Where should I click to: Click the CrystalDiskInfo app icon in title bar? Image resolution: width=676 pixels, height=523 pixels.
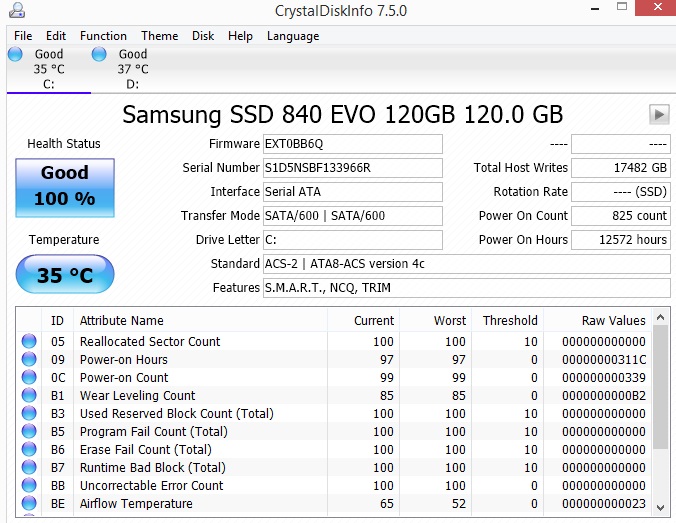point(17,10)
